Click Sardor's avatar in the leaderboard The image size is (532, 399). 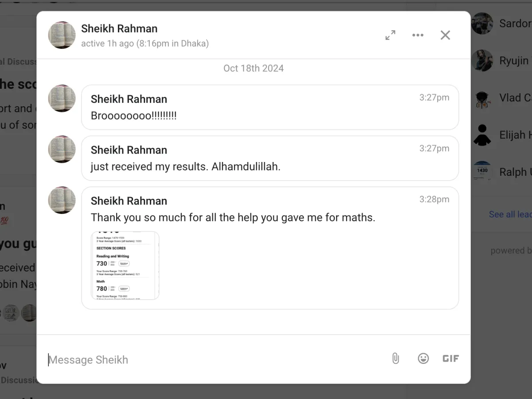[482, 24]
